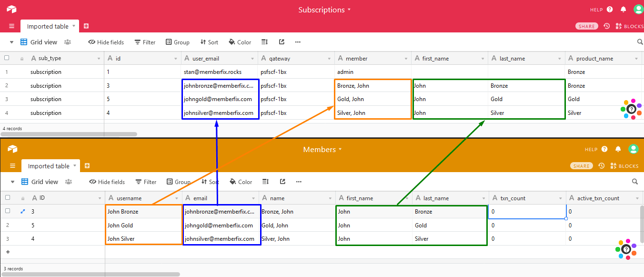Open the hamburger table list in Members base
This screenshot has height=277, width=644.
tap(12, 166)
